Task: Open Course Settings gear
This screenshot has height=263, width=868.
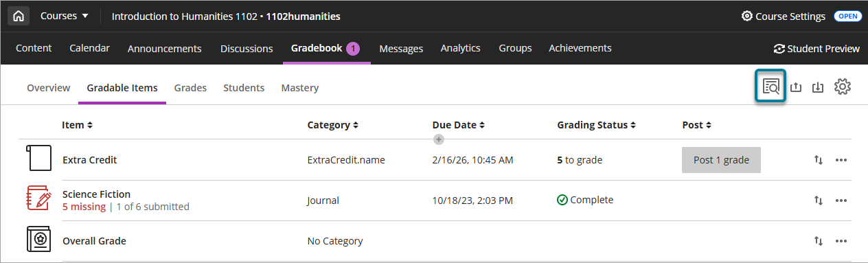Action: pyautogui.click(x=784, y=16)
